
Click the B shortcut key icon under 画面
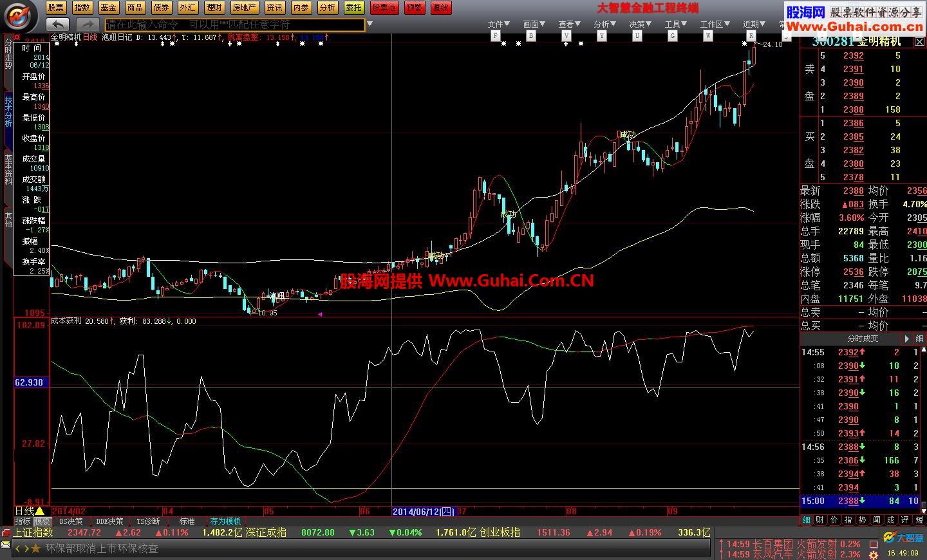pos(531,36)
